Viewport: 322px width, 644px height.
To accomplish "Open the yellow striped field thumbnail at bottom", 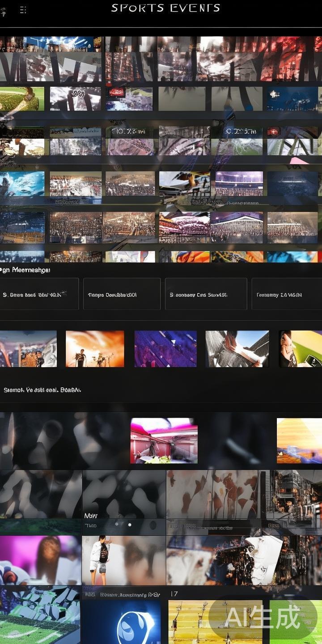I will [x=215, y=622].
